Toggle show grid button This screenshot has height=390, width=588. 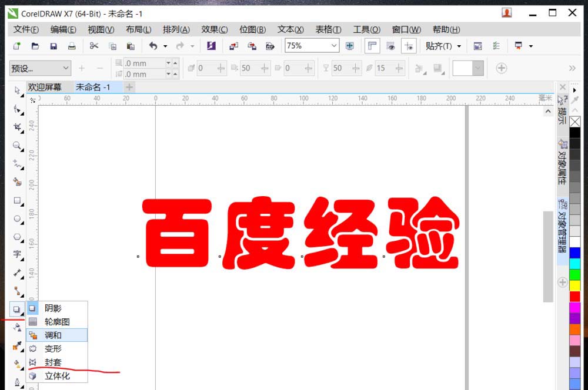(390, 46)
